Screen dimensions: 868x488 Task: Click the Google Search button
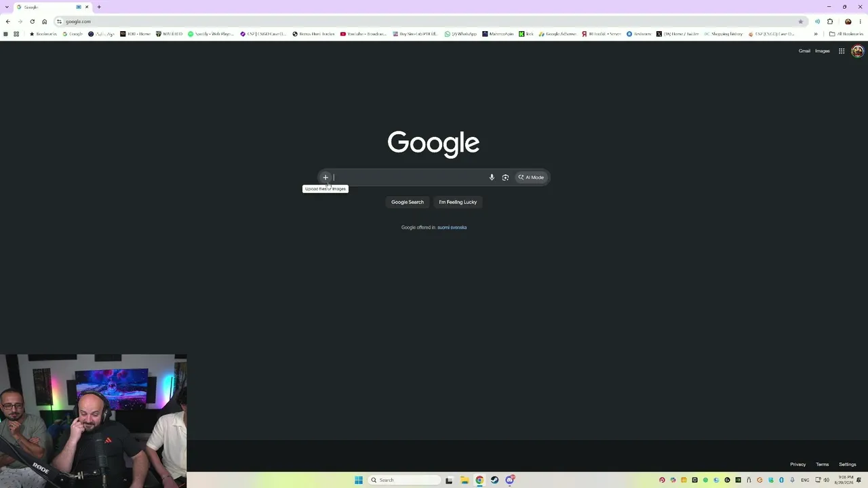408,202
